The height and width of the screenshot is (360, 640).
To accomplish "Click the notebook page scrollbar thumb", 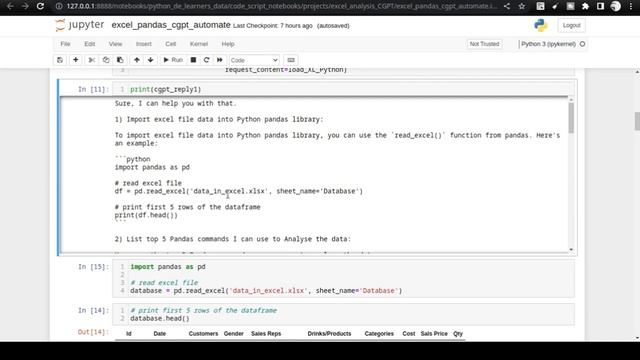I will 637,121.
